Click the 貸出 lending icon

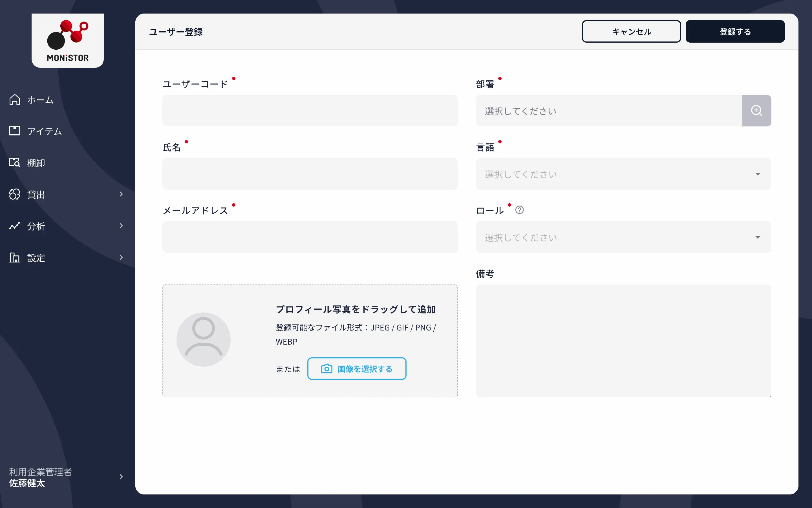[x=14, y=194]
